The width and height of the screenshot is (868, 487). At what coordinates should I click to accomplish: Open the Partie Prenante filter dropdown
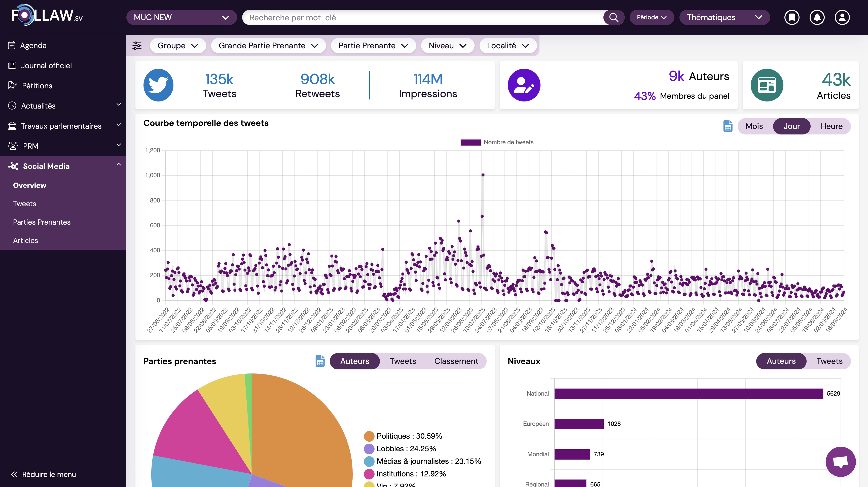tap(373, 46)
